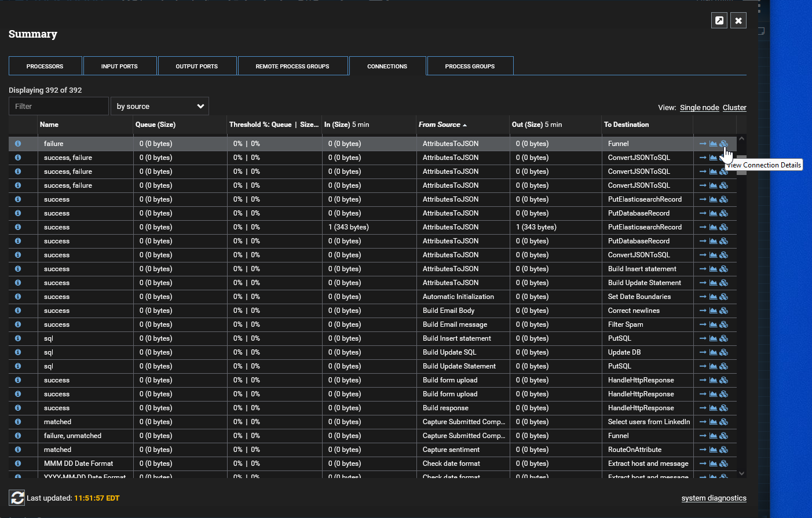Open info for connection into Build Update Statement
812x518 pixels.
click(18, 283)
